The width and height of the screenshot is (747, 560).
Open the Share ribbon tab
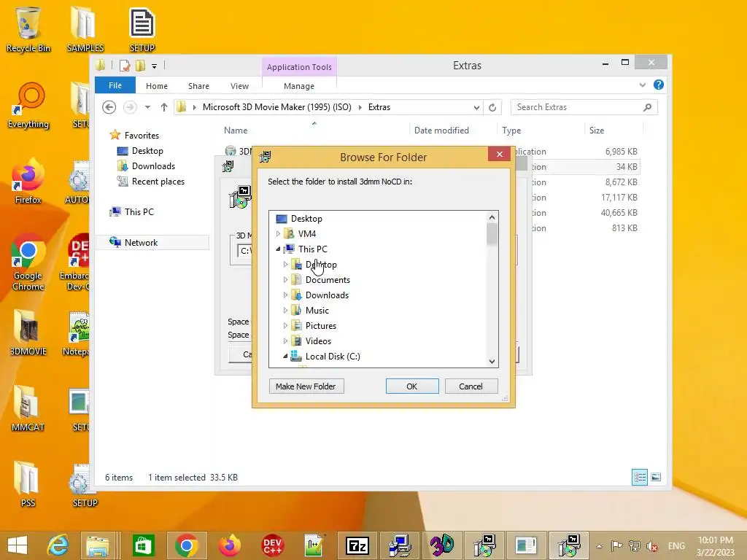pyautogui.click(x=198, y=86)
